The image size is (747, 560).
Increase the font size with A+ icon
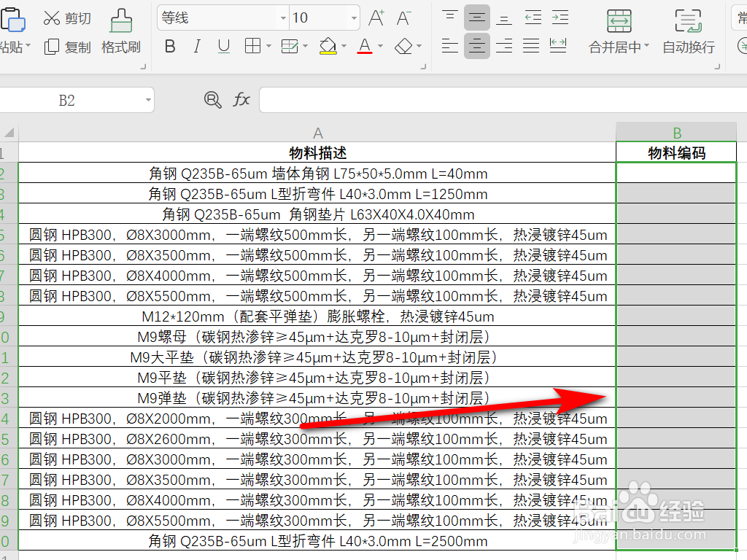[375, 18]
